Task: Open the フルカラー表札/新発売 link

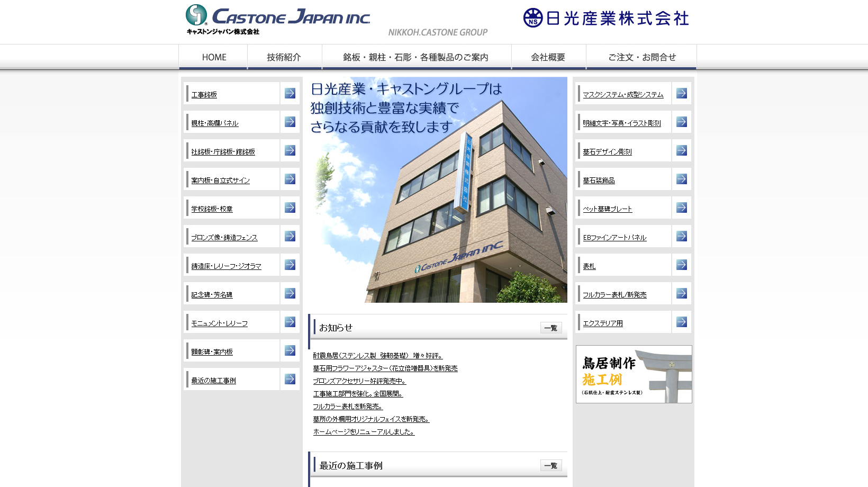Action: [x=615, y=295]
